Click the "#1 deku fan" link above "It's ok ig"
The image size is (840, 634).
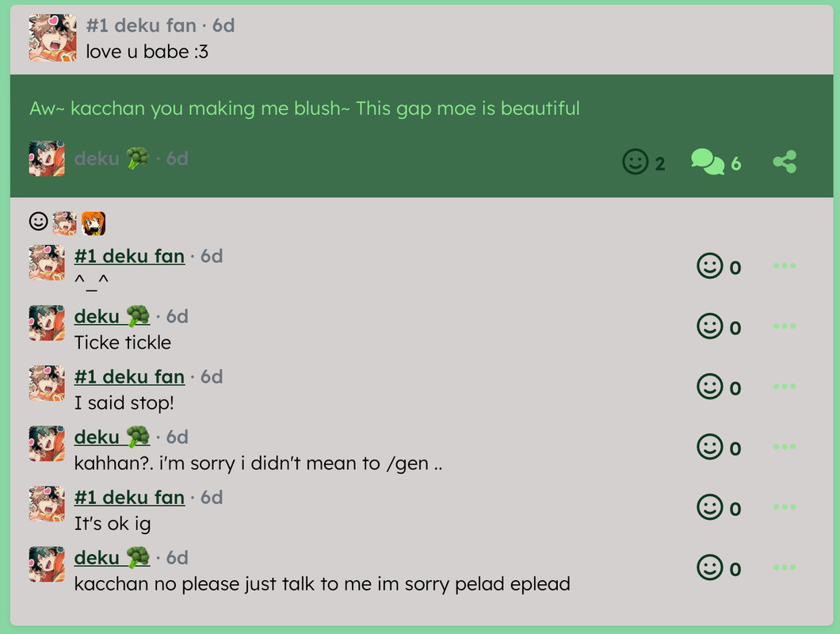click(x=129, y=498)
